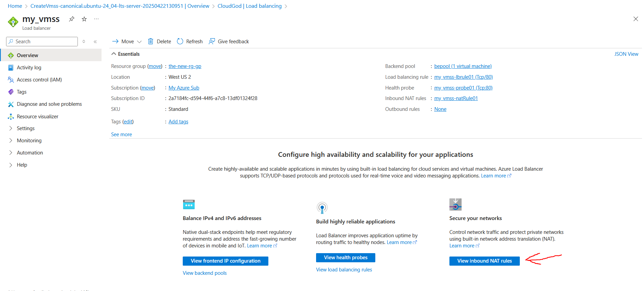Expand the Automation menu group
The height and width of the screenshot is (291, 644).
coord(10,153)
